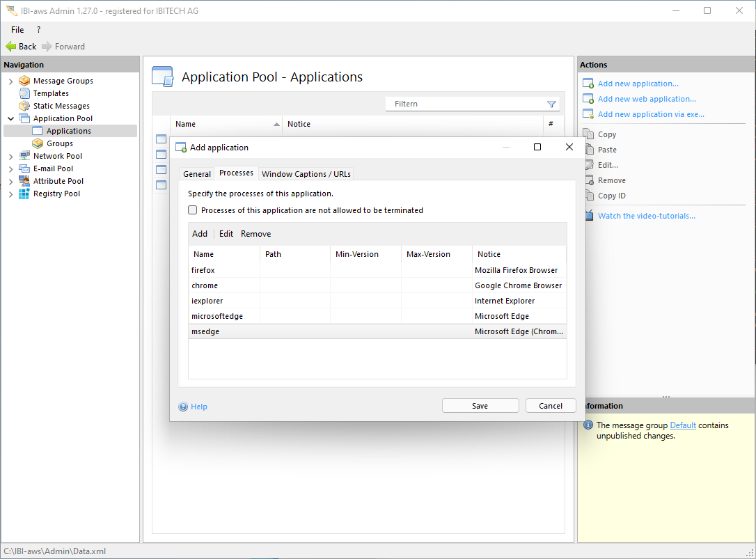
Task: Click the Message Groups icon in navigation
Action: (x=24, y=81)
